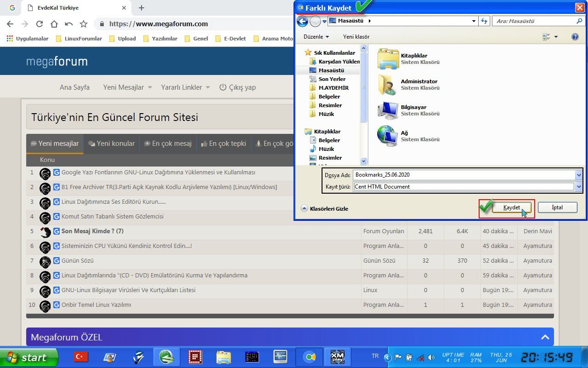Open the M.AYDEMİR folder in sidebar
588x368 pixels.
[x=334, y=88]
